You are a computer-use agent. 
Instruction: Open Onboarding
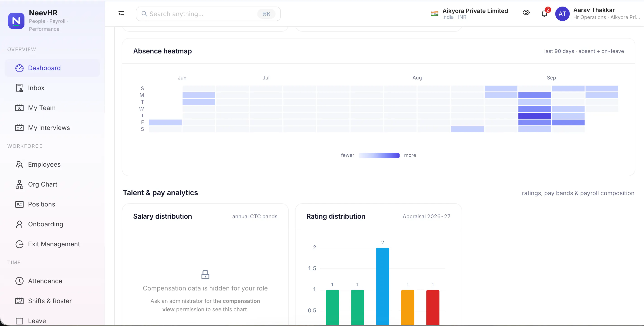[x=53, y=224]
